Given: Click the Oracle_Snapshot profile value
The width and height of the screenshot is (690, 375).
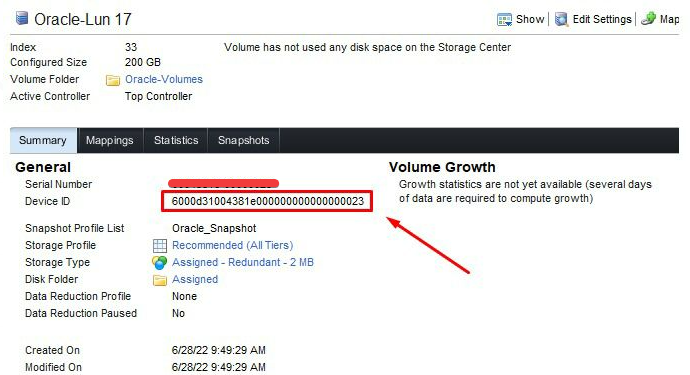Looking at the screenshot, I should point(214,228).
